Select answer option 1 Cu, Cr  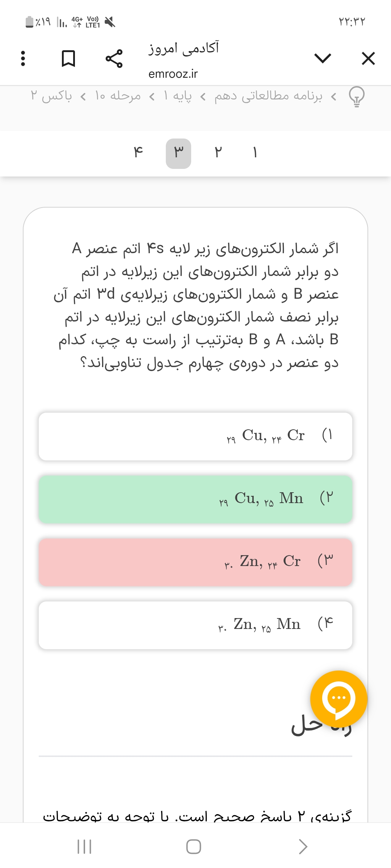tap(195, 436)
